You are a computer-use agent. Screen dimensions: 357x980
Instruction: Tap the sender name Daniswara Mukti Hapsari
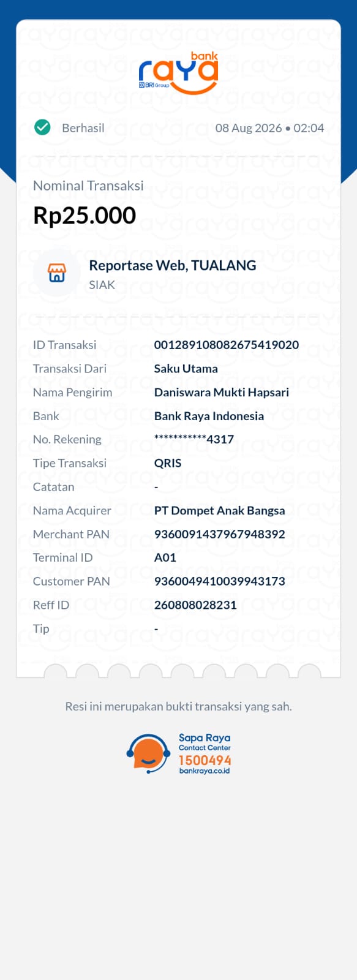pos(222,393)
